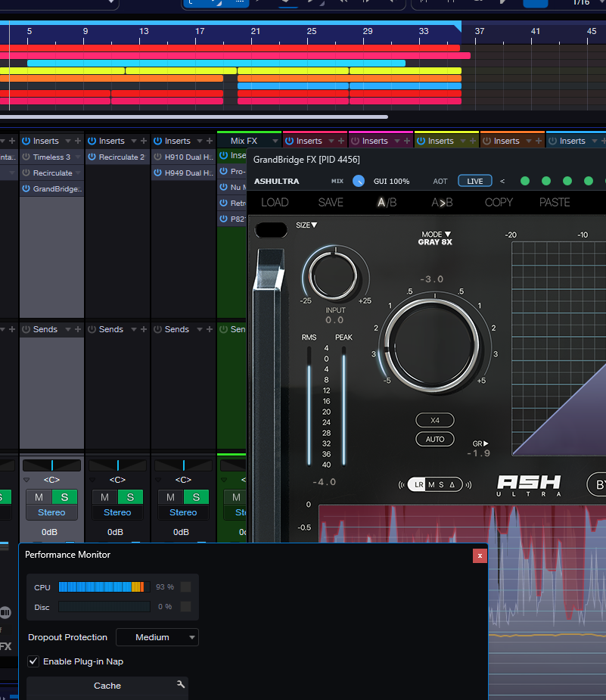Click the AOT button
This screenshot has height=700, width=606.
(440, 182)
